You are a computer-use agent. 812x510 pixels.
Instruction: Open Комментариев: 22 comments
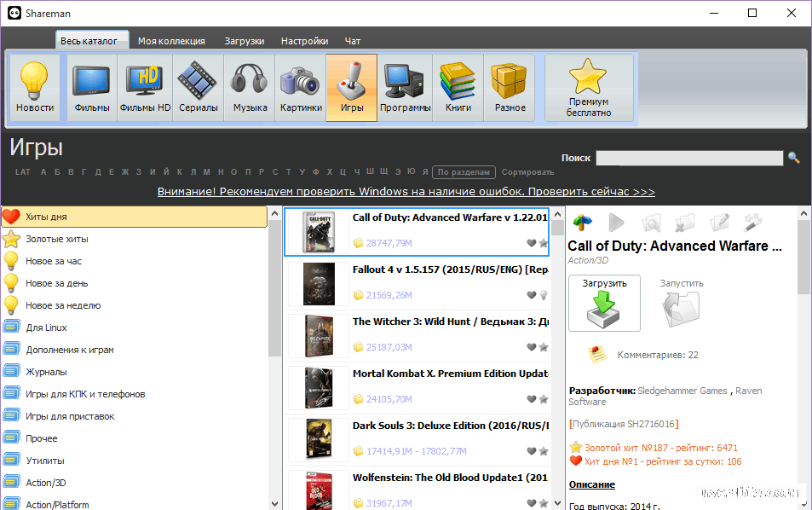pyautogui.click(x=658, y=355)
